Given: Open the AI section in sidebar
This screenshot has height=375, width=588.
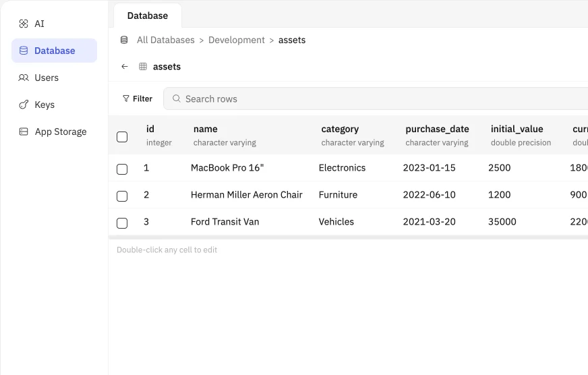Looking at the screenshot, I should [x=54, y=24].
